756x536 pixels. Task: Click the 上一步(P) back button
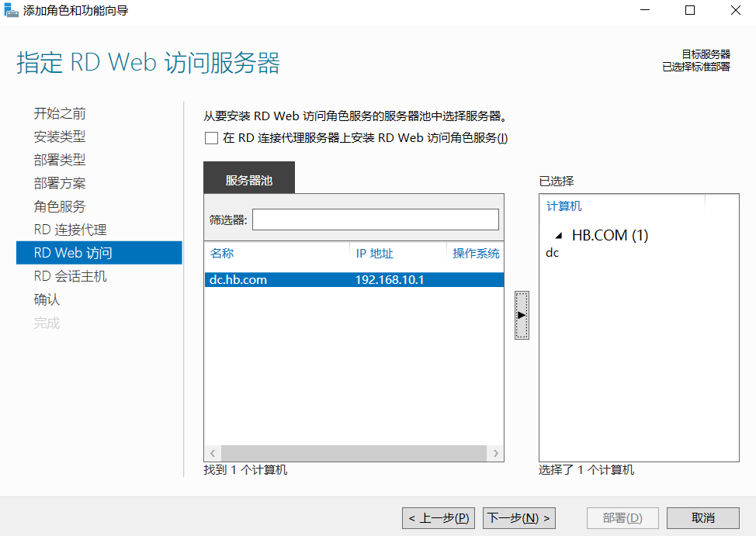(x=439, y=518)
